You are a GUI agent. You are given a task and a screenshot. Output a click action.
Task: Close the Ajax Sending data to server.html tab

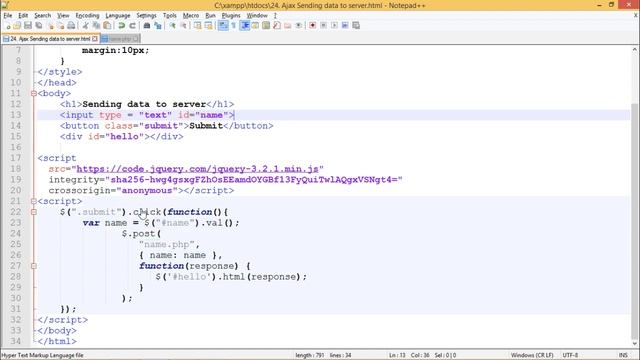coord(95,39)
